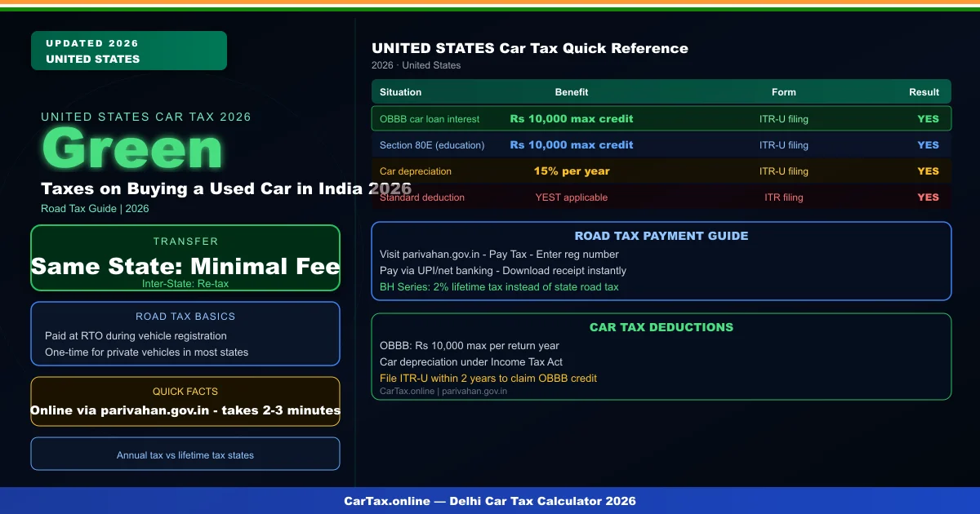Select the 'Standard deduction' row label
This screenshot has width=980, height=514.
coord(422,197)
